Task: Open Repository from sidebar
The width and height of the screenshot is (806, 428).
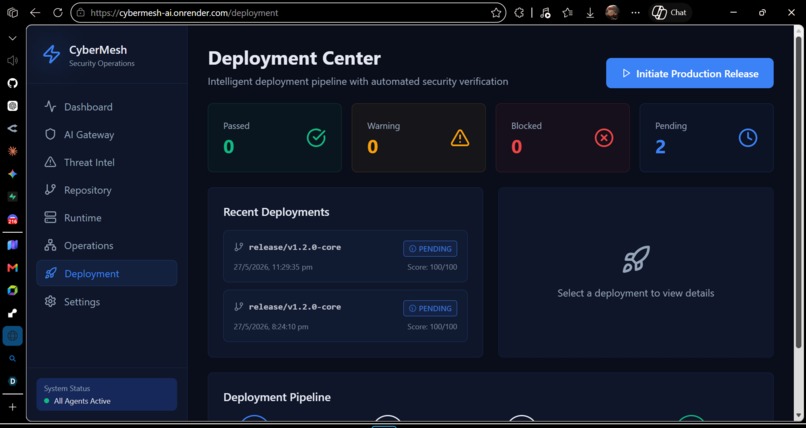Action: tap(106, 190)
